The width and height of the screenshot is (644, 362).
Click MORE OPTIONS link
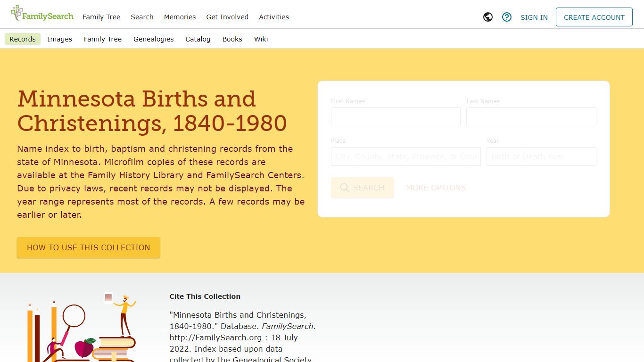pyautogui.click(x=436, y=188)
